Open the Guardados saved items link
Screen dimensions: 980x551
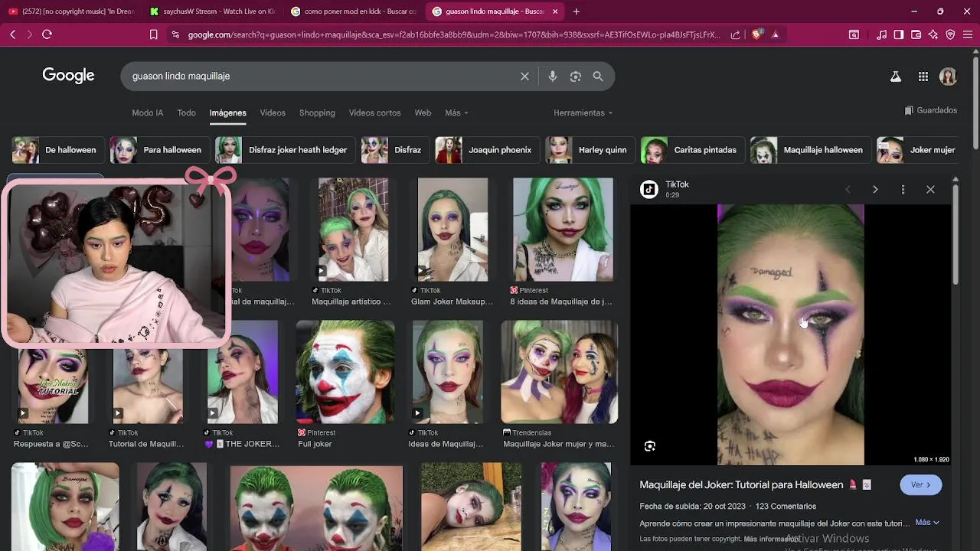point(931,110)
